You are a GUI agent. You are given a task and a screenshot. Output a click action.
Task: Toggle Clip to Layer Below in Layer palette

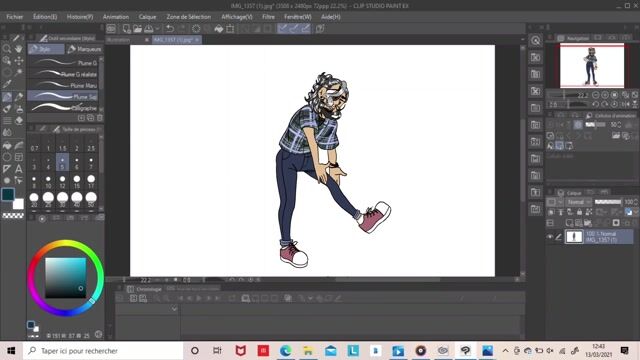[x=551, y=212]
